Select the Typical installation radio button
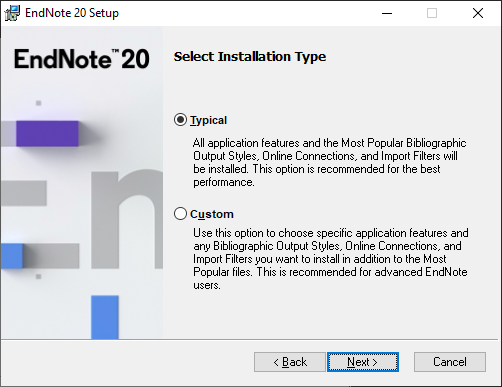 180,120
